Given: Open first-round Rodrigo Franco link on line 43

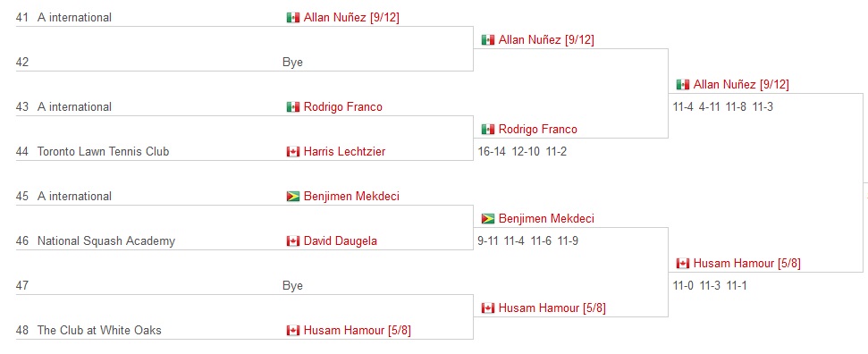Looking at the screenshot, I should [x=342, y=107].
